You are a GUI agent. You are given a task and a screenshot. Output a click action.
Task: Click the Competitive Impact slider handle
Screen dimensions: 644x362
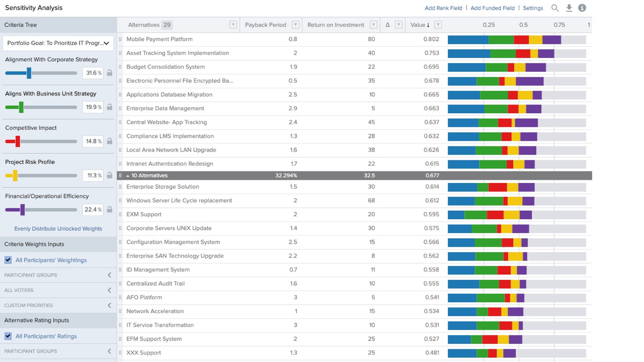[x=18, y=141]
